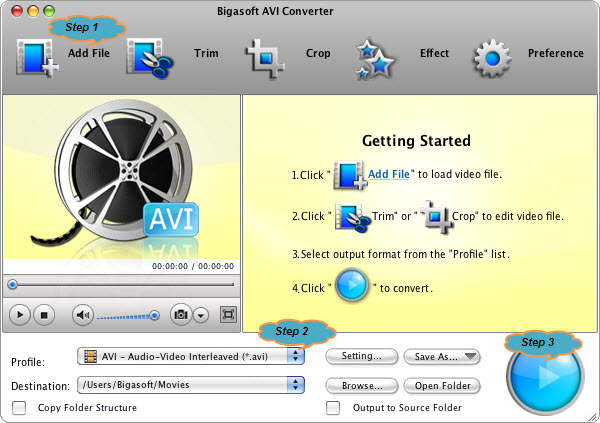
Task: Click the Crop toolbar label
Action: pyautogui.click(x=318, y=53)
